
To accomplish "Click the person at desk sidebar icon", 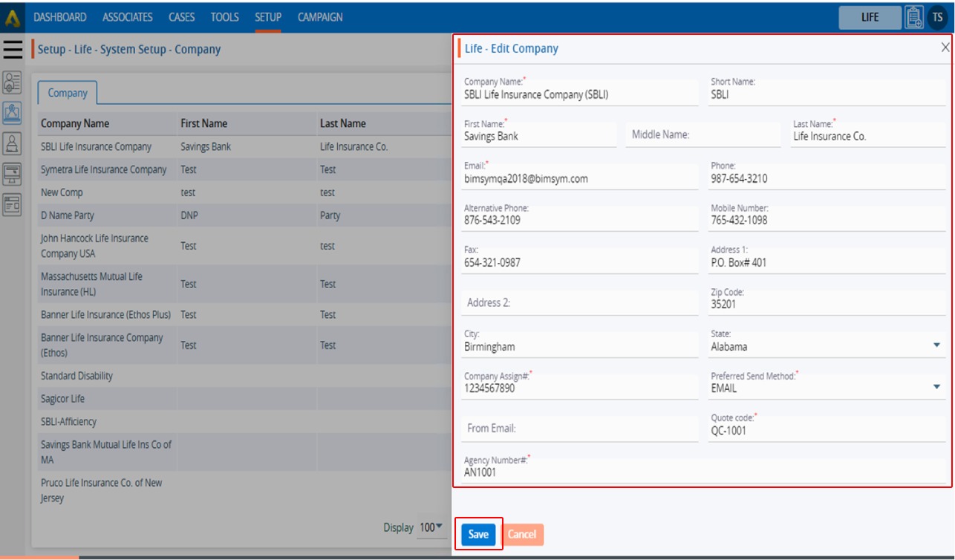I will [13, 143].
